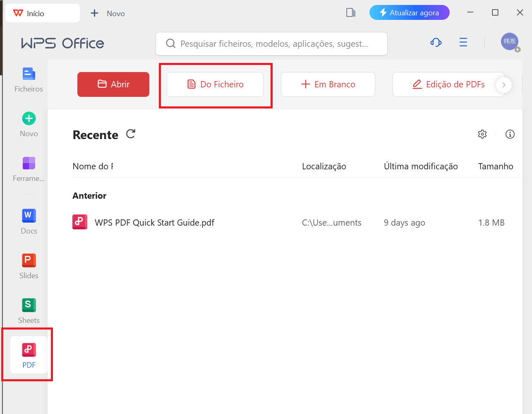Click the Do Ficheiro button

[215, 84]
